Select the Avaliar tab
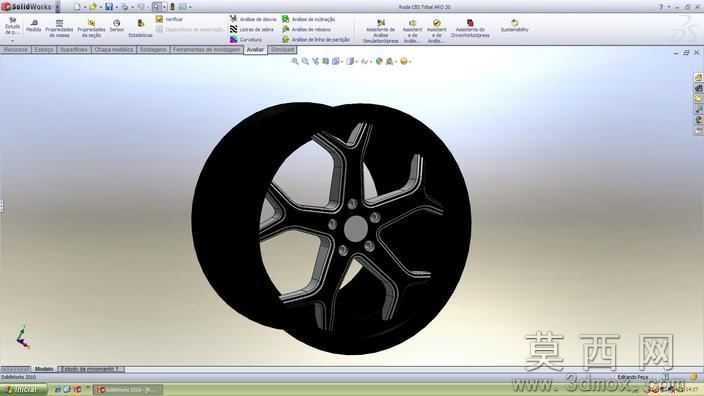This screenshot has width=704, height=396. tap(255, 50)
